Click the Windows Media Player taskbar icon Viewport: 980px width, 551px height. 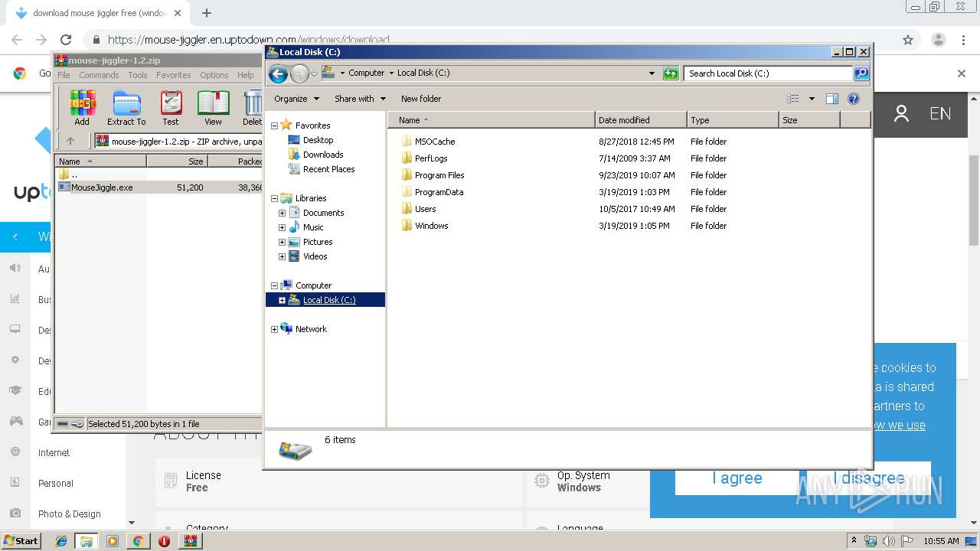(x=113, y=541)
